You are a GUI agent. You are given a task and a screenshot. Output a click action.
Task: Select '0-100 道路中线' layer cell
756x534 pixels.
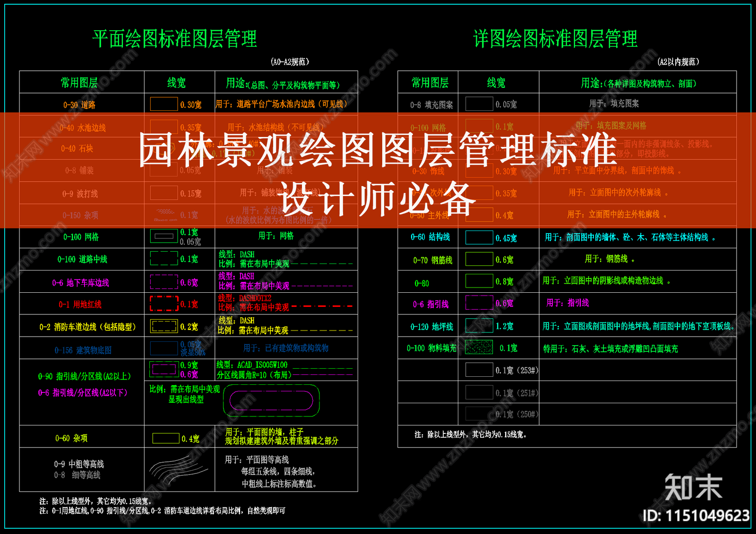[x=81, y=259]
